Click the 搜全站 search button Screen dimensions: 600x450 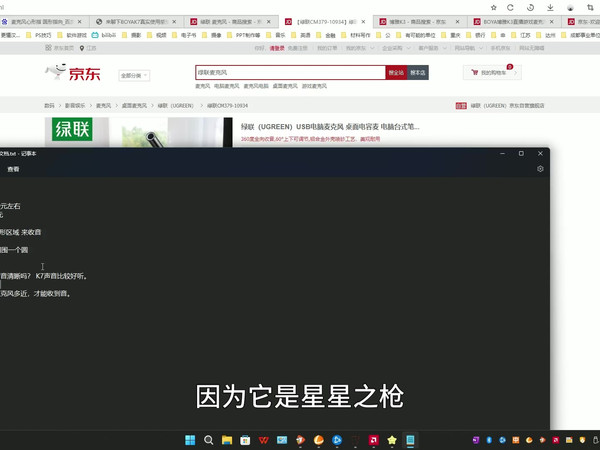point(396,73)
